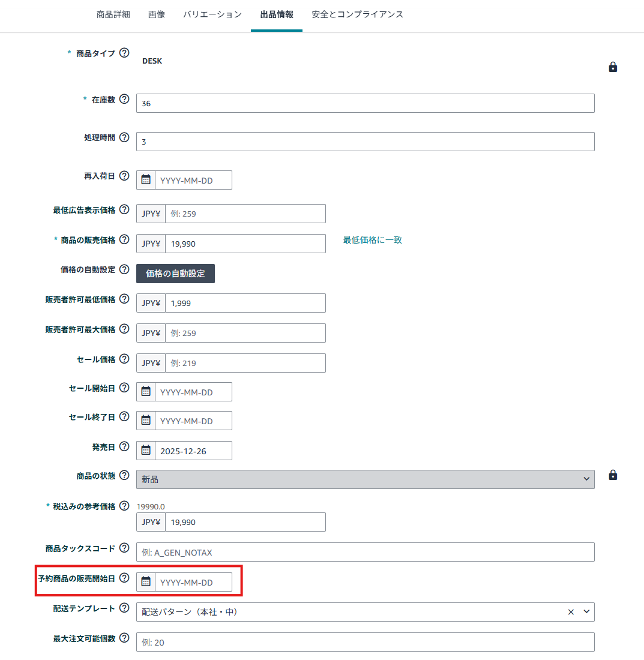Click lock icon beside 商品タイプ row
644x660 pixels.
click(x=613, y=67)
